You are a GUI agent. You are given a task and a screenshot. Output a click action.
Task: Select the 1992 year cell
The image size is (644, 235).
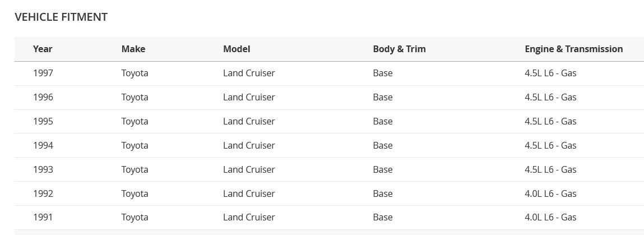pyautogui.click(x=43, y=193)
